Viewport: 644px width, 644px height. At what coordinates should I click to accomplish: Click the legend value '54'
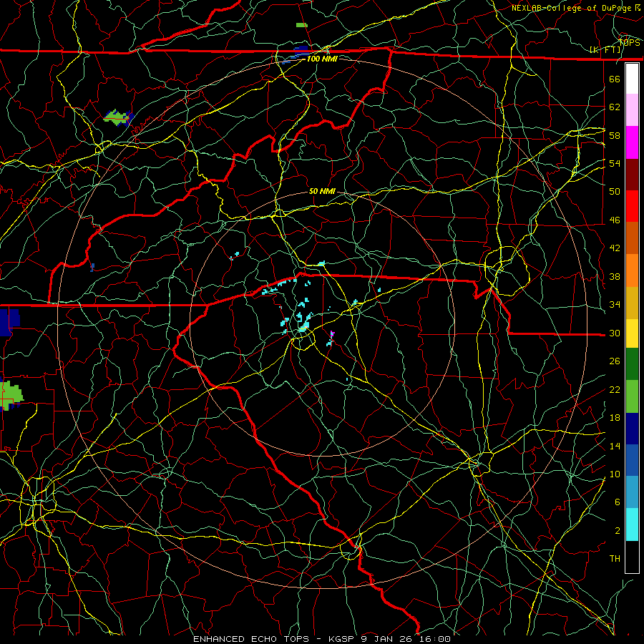point(615,163)
